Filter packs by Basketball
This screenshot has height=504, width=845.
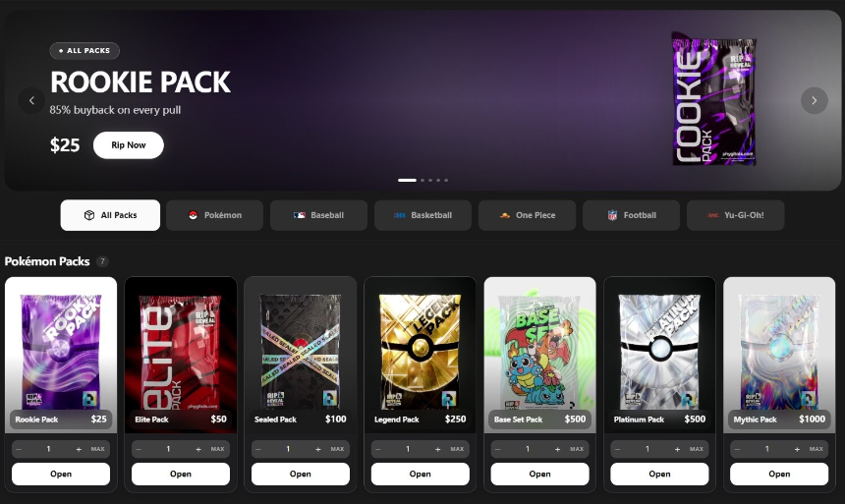[x=423, y=215]
